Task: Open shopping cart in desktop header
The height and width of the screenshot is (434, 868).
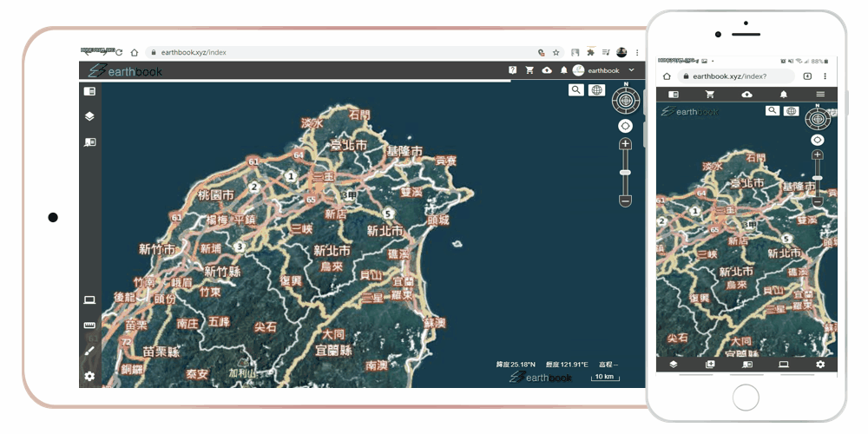Action: [x=529, y=70]
